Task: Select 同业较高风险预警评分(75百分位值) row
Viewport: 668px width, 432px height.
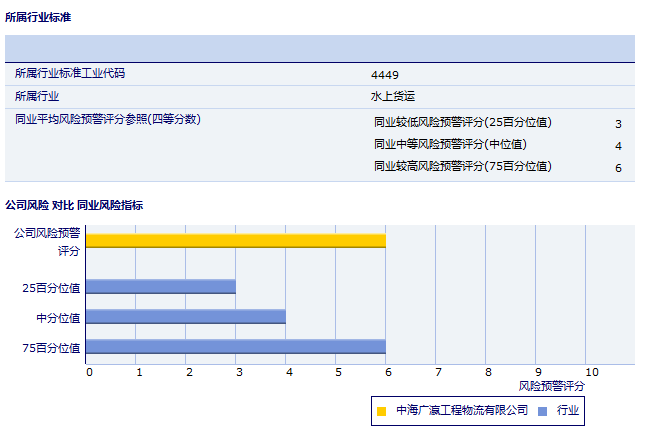Action: [x=462, y=166]
